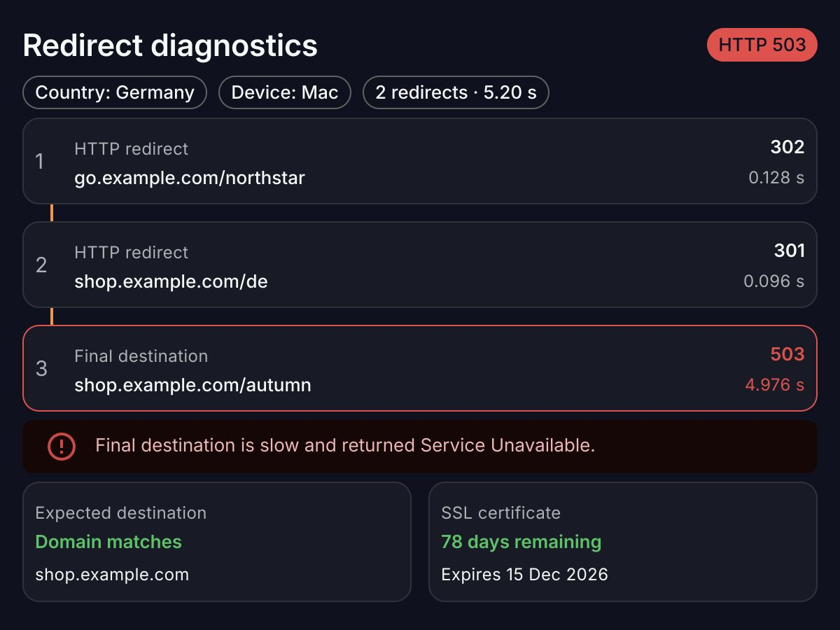Viewport: 840px width, 630px height.
Task: Click the HTTP redirect label in step 2
Action: [132, 253]
